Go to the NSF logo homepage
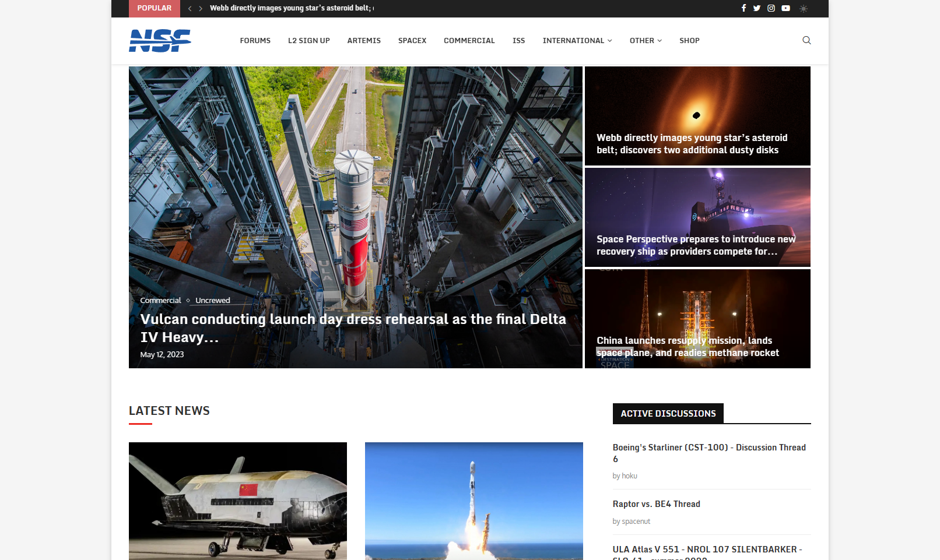Image resolution: width=940 pixels, height=560 pixels. (x=160, y=41)
